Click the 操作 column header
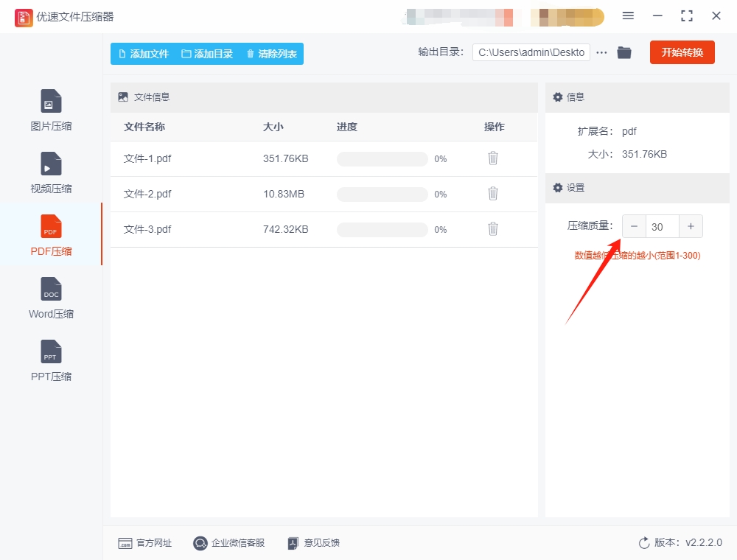The height and width of the screenshot is (560, 737). 495,127
